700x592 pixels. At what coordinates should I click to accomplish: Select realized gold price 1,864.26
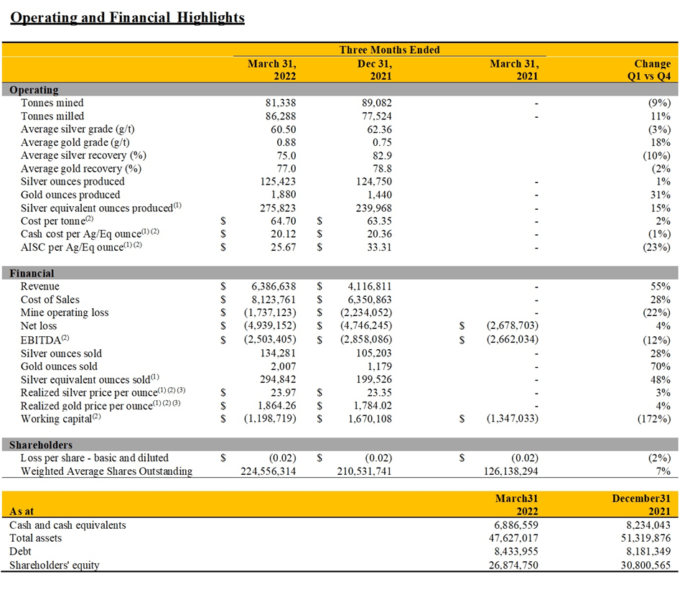277,406
